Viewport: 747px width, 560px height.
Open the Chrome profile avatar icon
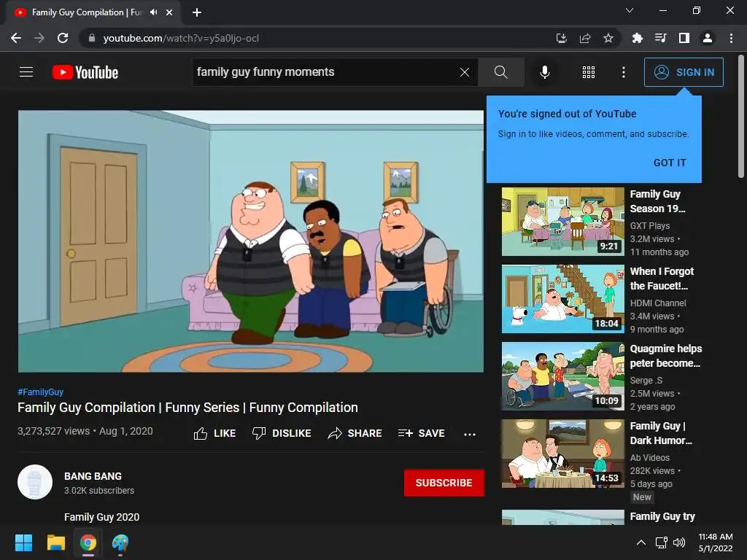(x=708, y=38)
